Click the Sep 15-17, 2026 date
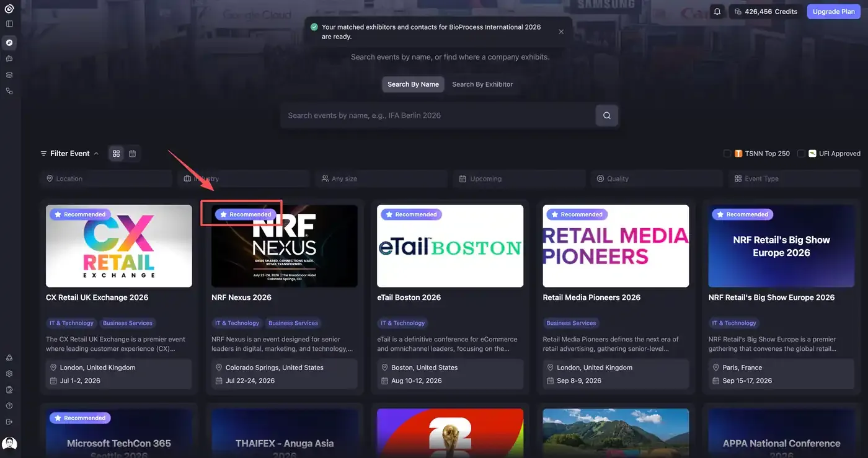Screen dimensions: 868x458 (x=748, y=381)
